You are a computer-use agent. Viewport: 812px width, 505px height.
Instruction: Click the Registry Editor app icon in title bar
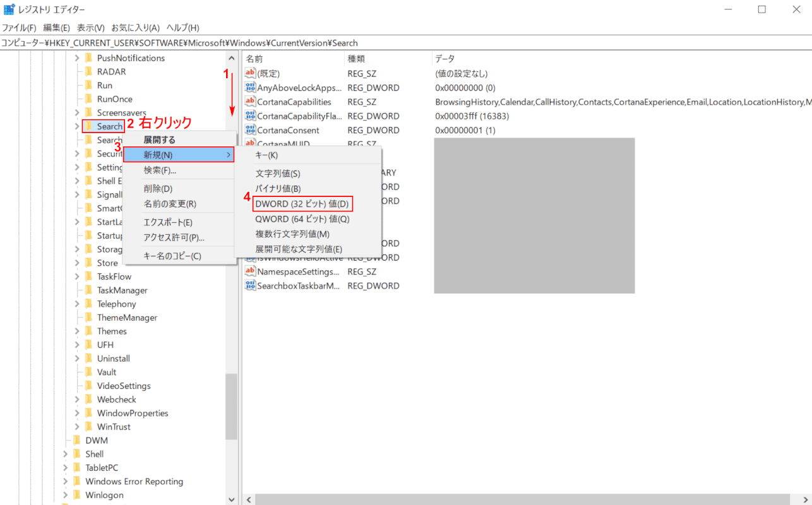(x=9, y=9)
